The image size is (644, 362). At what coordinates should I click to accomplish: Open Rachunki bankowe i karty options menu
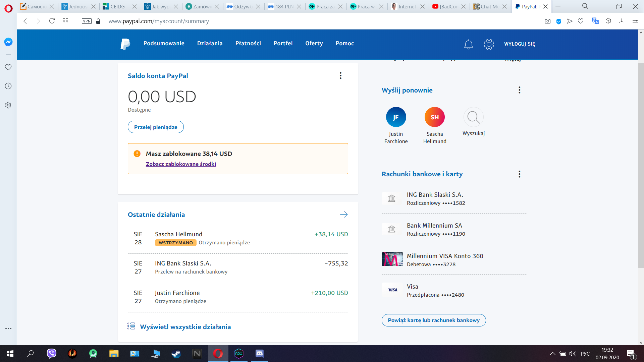pos(520,174)
